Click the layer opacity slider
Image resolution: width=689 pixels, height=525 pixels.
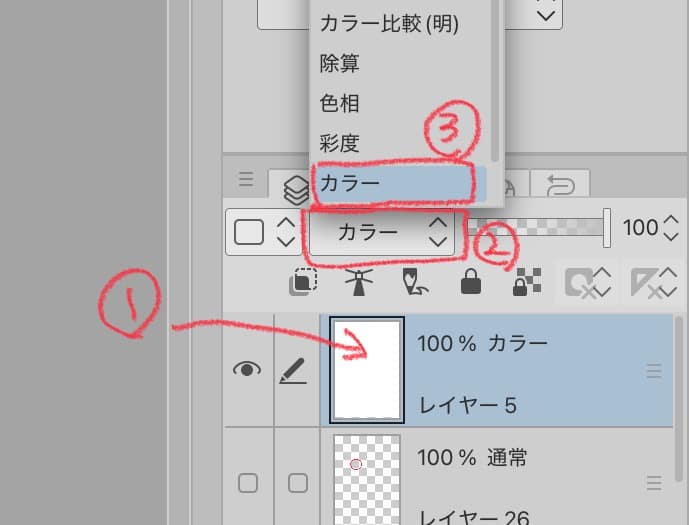[540, 228]
